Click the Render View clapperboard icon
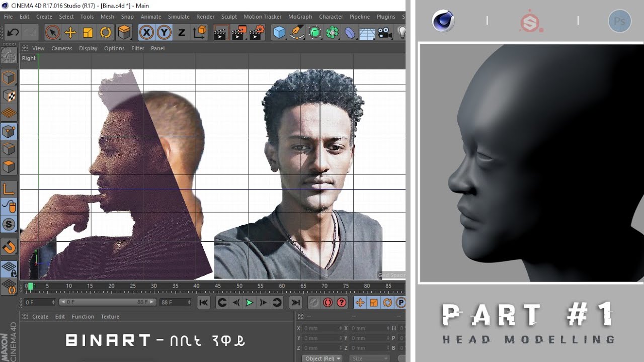The width and height of the screenshot is (644, 362). [220, 33]
